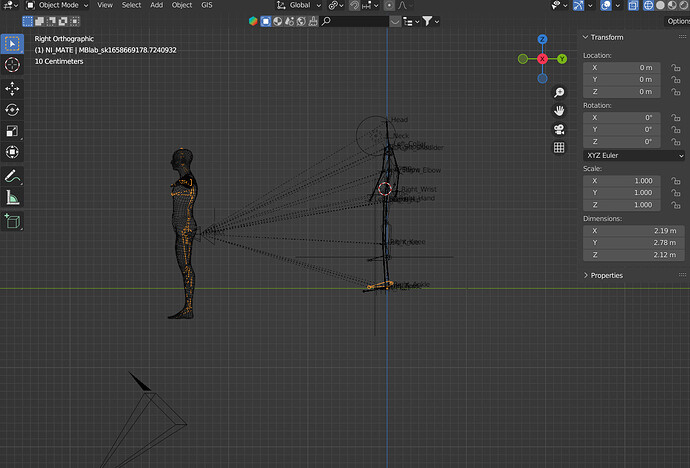Open gizmo options dropdown arrow
Viewport: 690px width, 468px height.
[590, 5]
